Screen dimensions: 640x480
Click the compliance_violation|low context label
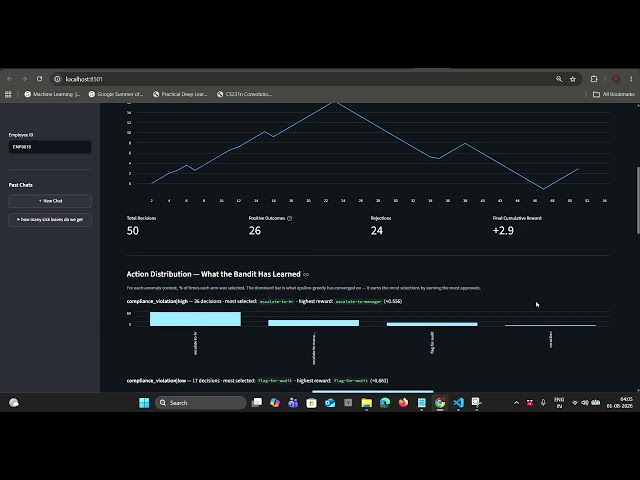point(156,380)
